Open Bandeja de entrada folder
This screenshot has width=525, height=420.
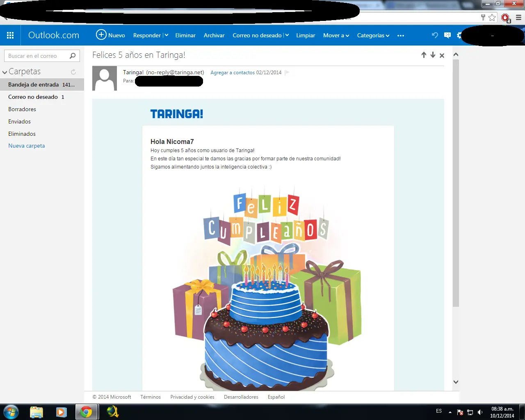coord(42,84)
